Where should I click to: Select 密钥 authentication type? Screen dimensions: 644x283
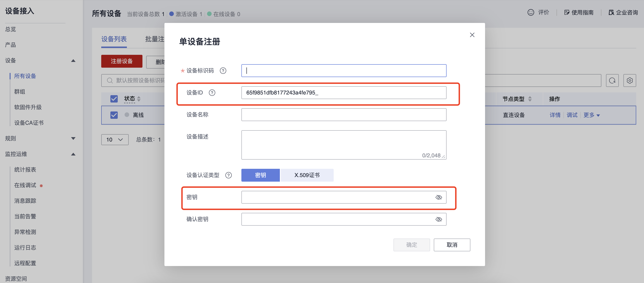pos(260,175)
